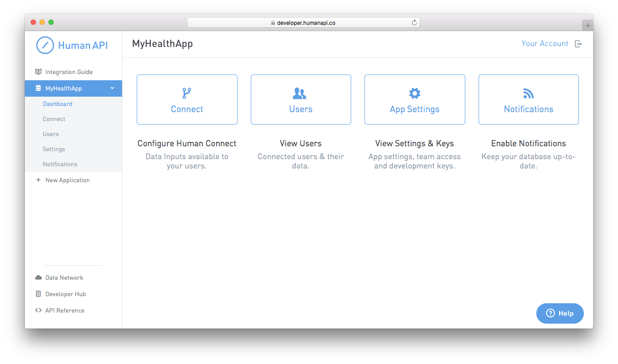Viewport: 618px width, 364px height.
Task: Open Your Account link
Action: point(545,43)
